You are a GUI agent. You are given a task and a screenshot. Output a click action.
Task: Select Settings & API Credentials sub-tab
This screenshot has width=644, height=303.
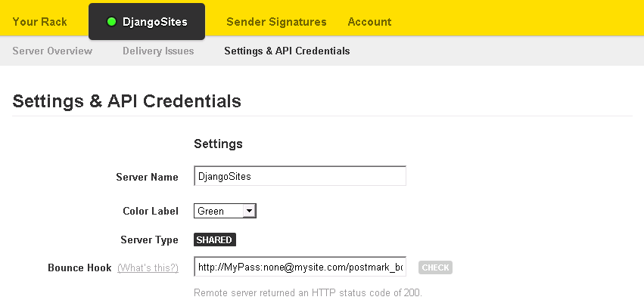(287, 51)
